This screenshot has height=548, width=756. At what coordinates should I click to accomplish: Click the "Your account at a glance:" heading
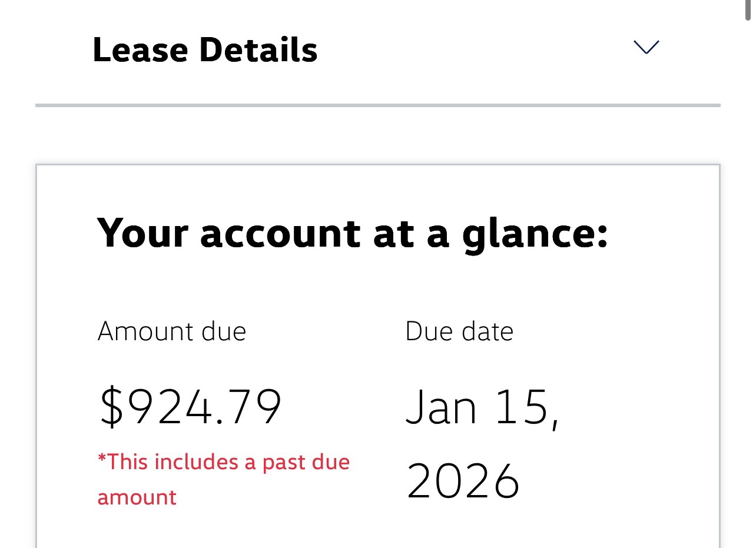pos(352,233)
